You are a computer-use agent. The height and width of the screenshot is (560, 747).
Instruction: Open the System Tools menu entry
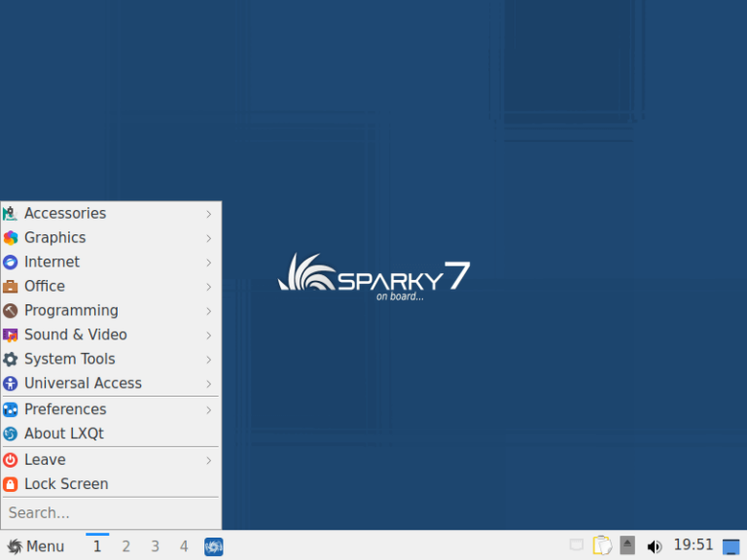[111, 359]
